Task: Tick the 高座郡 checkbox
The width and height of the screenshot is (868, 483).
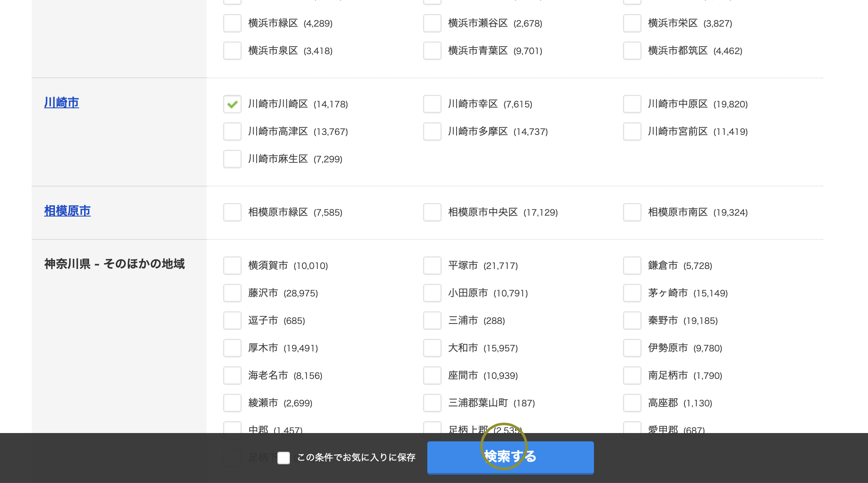Action: (632, 403)
